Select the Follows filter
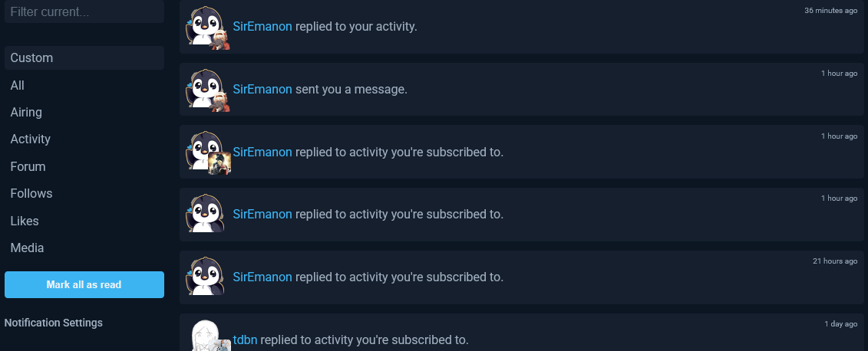868x351 pixels. (x=31, y=193)
